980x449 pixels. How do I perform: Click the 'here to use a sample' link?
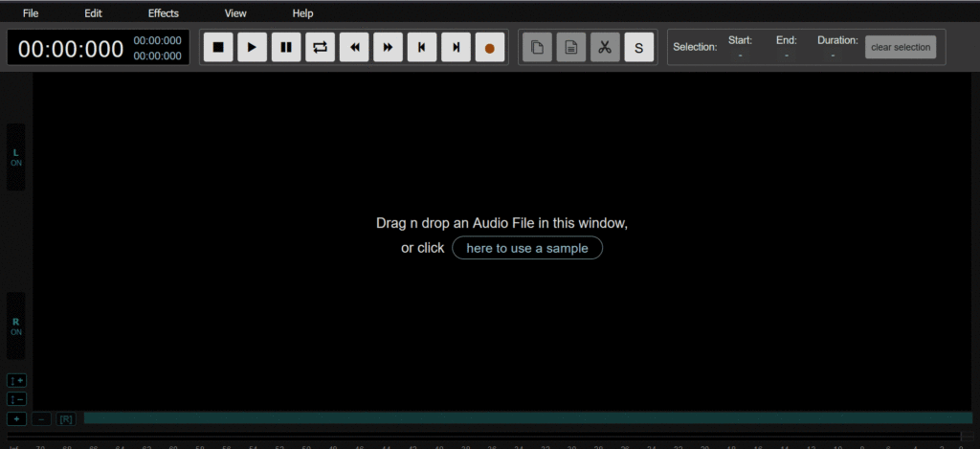coord(527,248)
